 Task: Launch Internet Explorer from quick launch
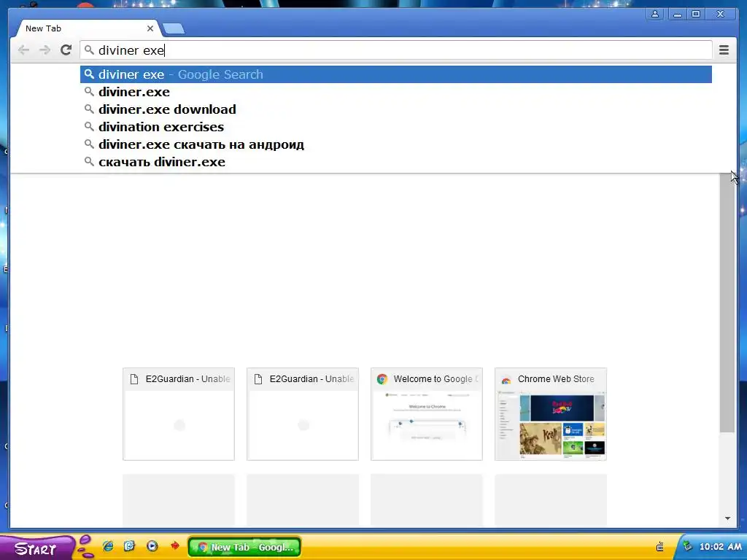(x=108, y=546)
